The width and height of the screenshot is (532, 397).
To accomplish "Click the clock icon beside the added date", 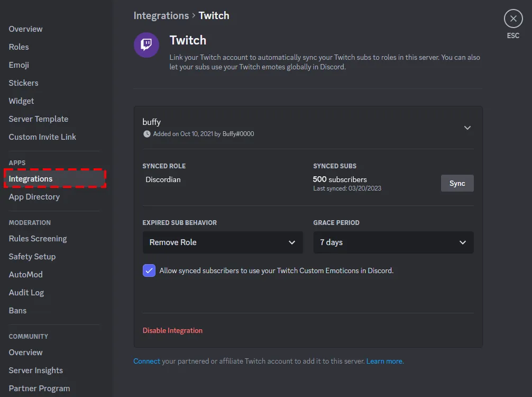I will [146, 134].
